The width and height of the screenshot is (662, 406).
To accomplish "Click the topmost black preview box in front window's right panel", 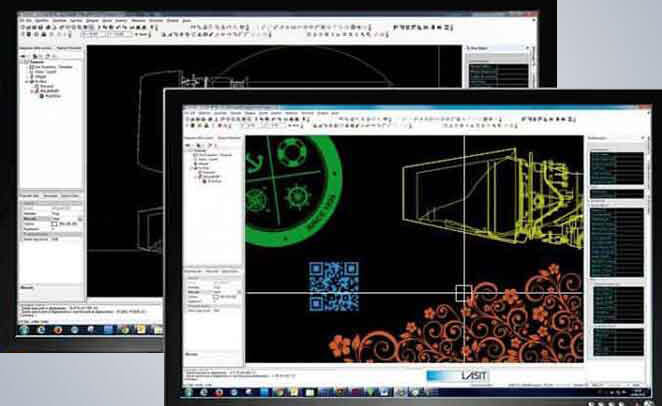I will tap(616, 168).
